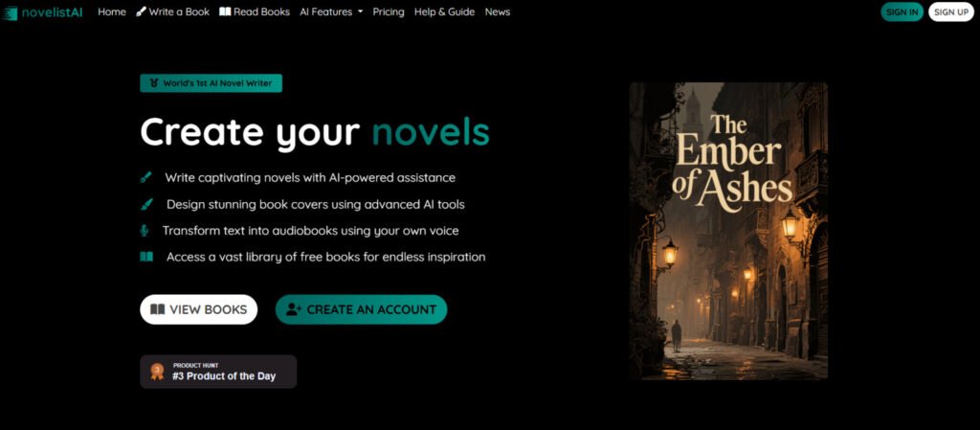
Task: Click the book icon beside free library line
Action: point(146,257)
